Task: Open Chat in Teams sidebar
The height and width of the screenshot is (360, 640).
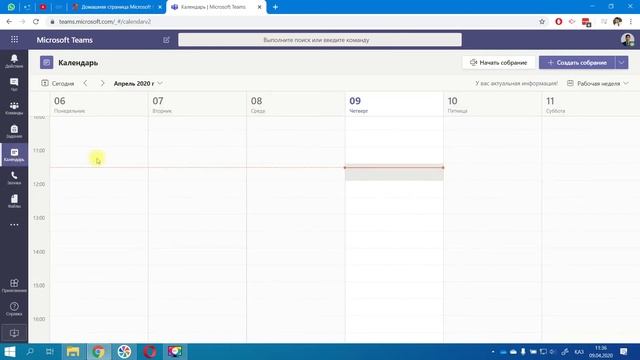Action: tap(14, 84)
